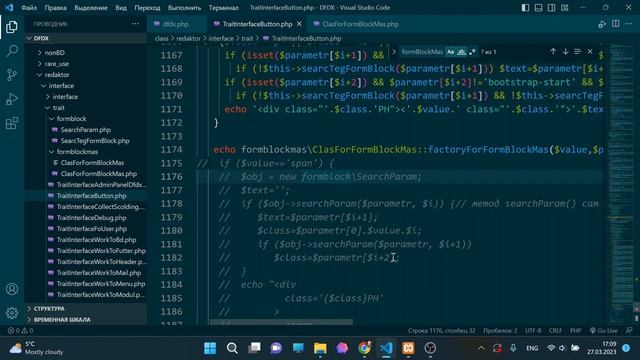Click errors and warnings status indicator
The width and height of the screenshot is (640, 360).
tap(20, 331)
